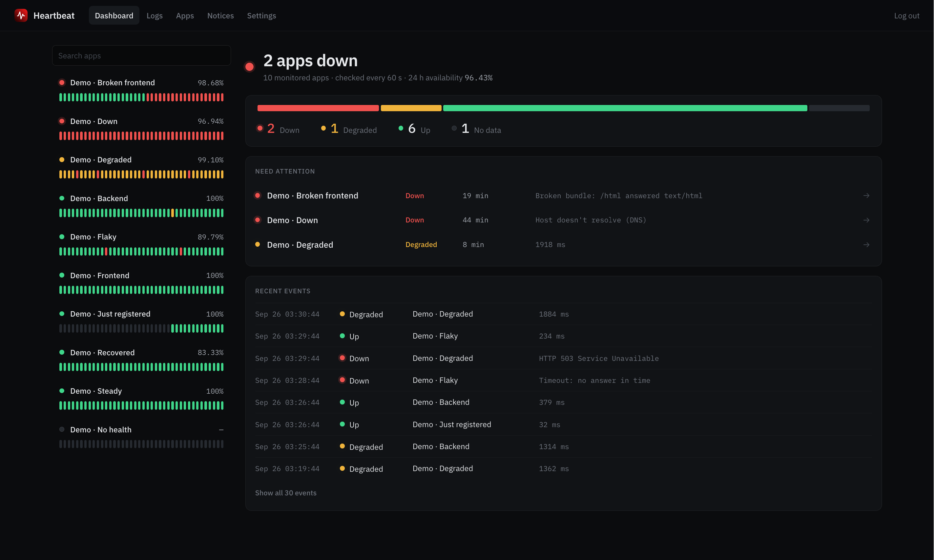Open arrow for Demo · Down attention row

click(866, 220)
